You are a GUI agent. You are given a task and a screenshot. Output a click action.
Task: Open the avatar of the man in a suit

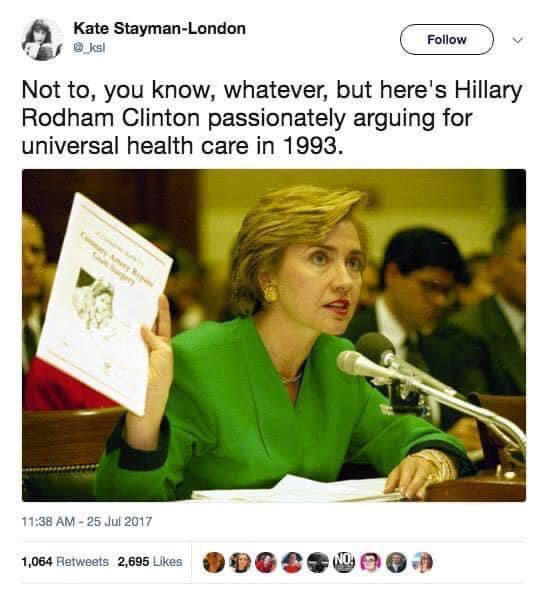[396, 562]
